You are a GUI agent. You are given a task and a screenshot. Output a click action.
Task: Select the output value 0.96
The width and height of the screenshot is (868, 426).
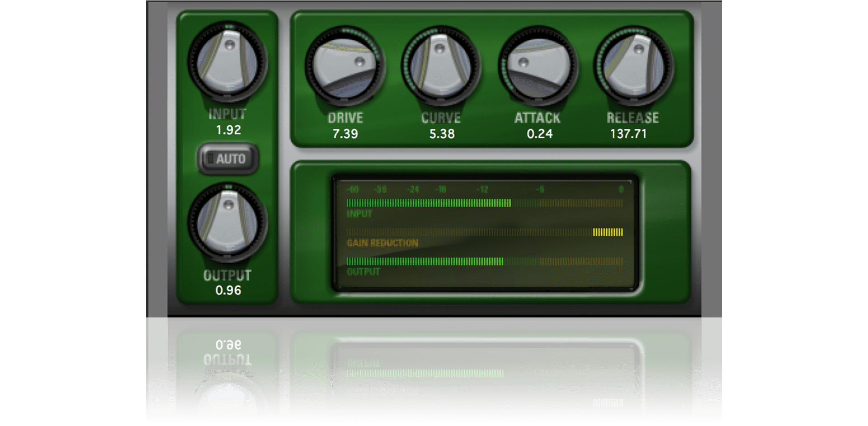click(228, 290)
